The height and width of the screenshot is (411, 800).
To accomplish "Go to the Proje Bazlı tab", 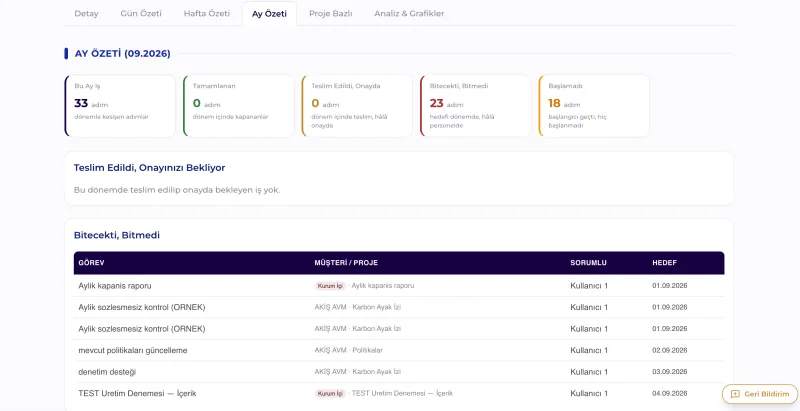I will 331,14.
